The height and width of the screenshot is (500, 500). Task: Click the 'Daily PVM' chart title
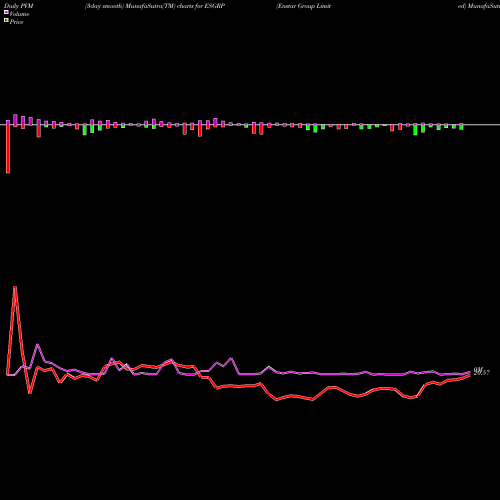[x=19, y=6]
